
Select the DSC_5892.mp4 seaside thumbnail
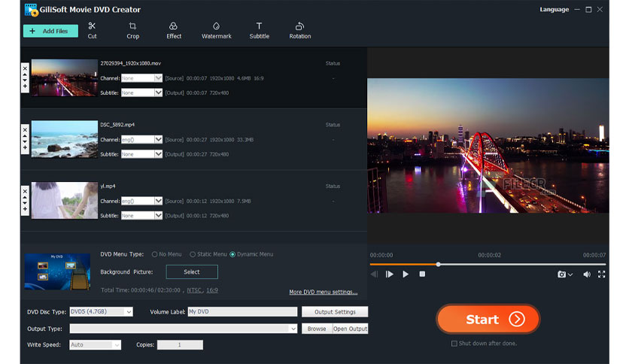pyautogui.click(x=64, y=139)
